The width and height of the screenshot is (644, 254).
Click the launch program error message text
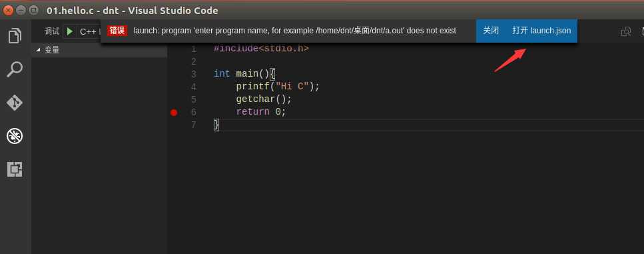[x=294, y=31]
